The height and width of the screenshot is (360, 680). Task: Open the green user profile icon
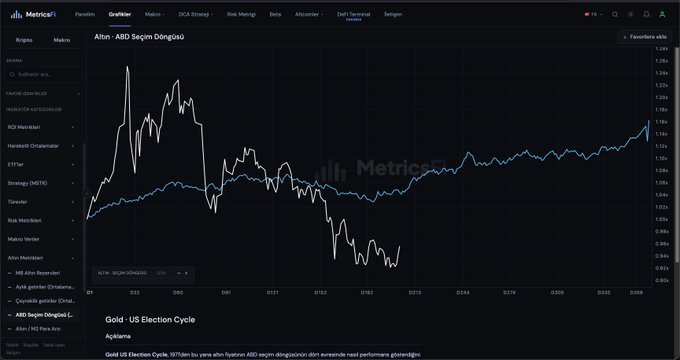[662, 14]
